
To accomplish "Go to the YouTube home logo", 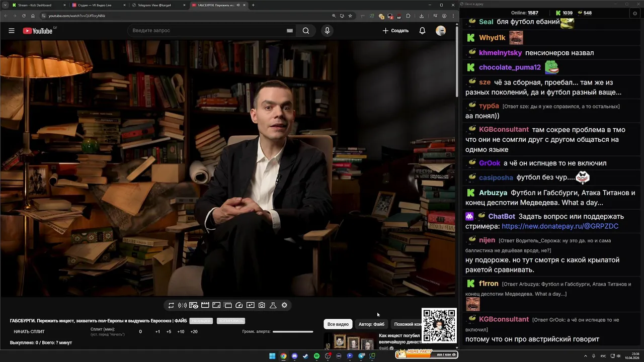I will tap(38, 31).
